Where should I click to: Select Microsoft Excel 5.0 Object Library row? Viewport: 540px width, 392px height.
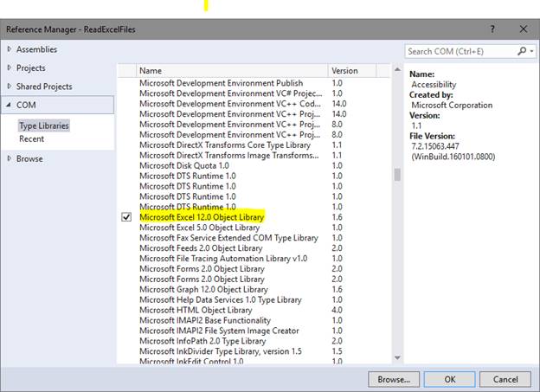[x=254, y=228]
